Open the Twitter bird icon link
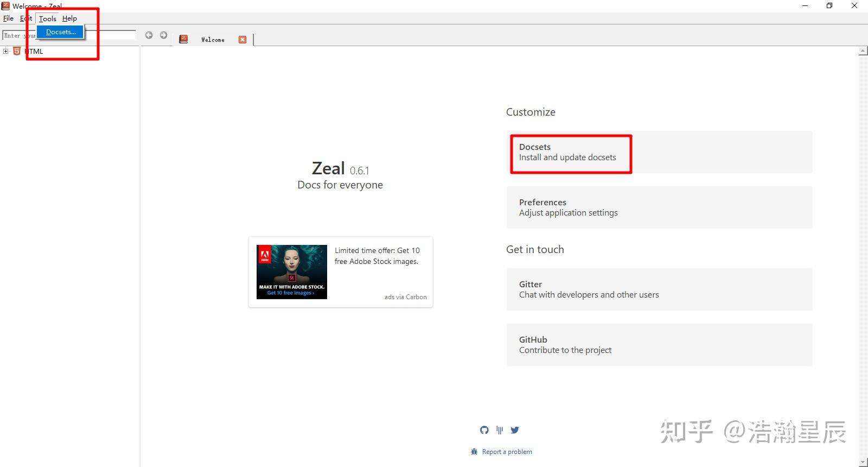Image resolution: width=868 pixels, height=467 pixels. tap(515, 430)
